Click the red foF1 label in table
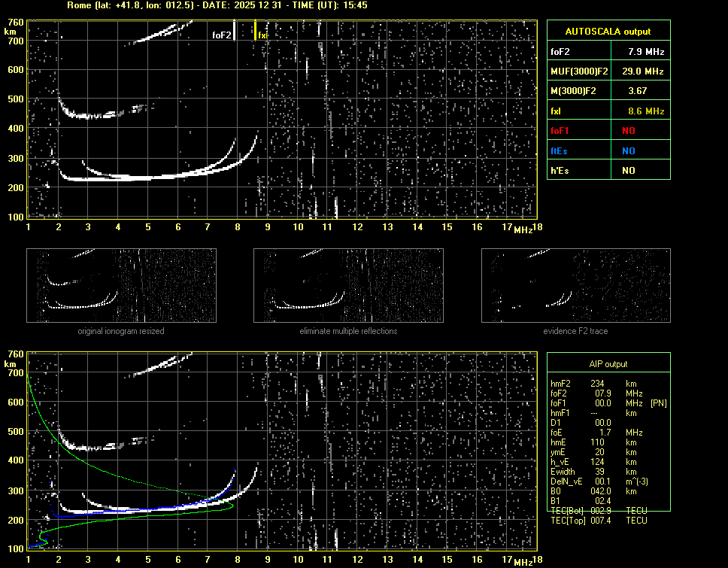This screenshot has height=568, width=728. (x=560, y=131)
